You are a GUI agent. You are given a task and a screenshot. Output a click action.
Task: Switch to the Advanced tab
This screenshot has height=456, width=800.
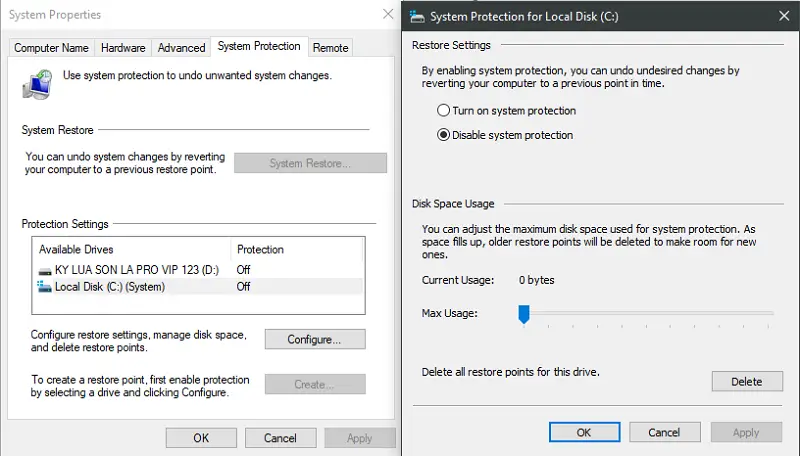(x=181, y=48)
